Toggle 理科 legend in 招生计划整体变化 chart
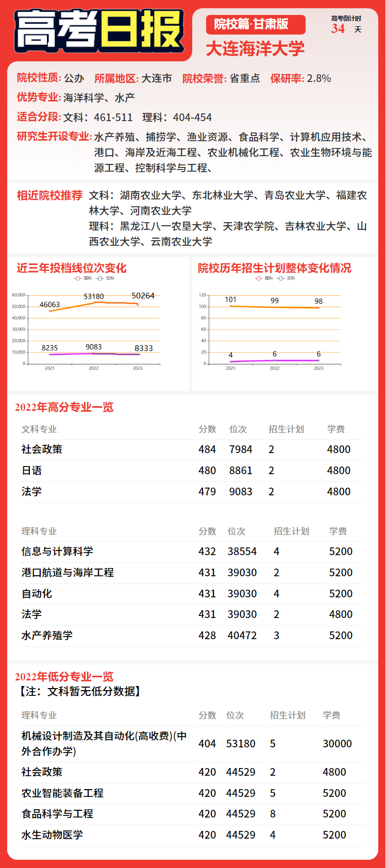Image resolution: width=386 pixels, height=868 pixels. [x=264, y=278]
